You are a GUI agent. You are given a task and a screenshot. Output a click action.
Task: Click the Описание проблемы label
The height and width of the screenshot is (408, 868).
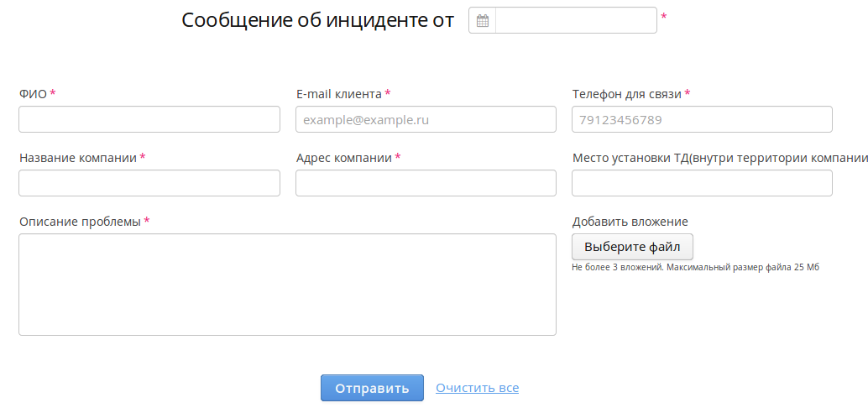(80, 222)
